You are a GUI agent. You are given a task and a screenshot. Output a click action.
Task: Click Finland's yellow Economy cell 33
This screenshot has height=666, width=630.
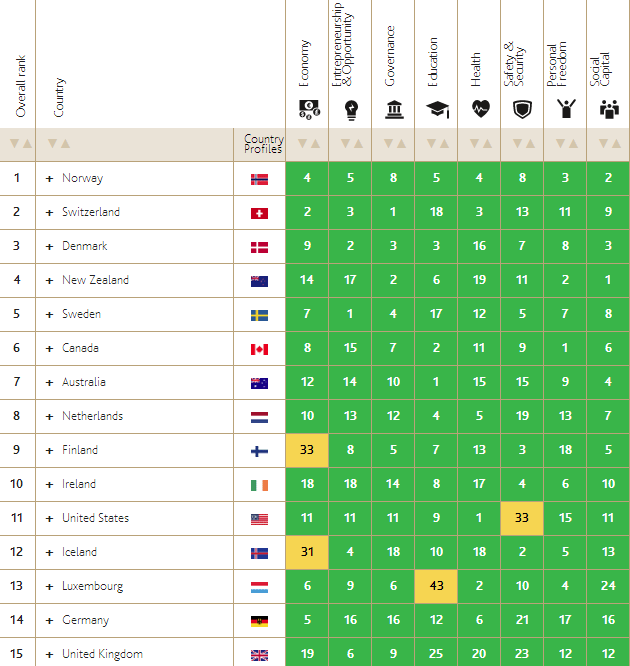[x=307, y=451]
